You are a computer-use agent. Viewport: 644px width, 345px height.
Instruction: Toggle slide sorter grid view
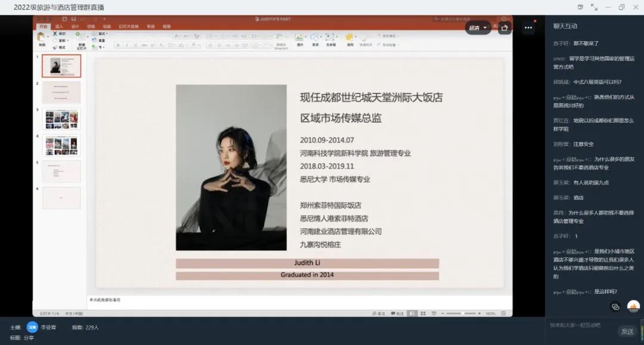423,313
